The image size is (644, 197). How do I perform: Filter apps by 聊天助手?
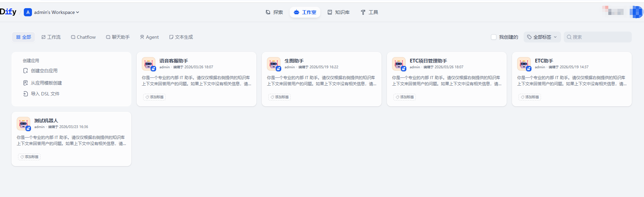click(x=118, y=37)
